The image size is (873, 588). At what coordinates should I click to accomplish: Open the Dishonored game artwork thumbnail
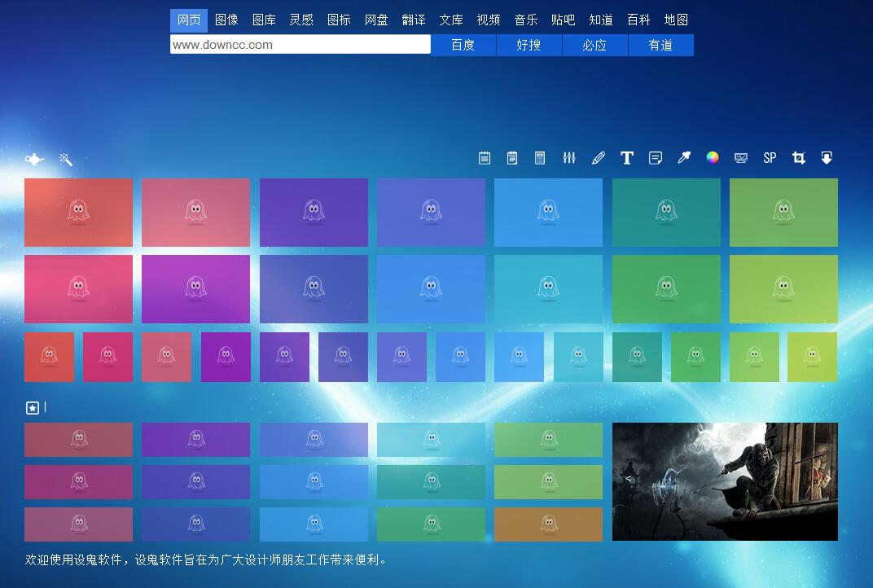[x=725, y=481]
